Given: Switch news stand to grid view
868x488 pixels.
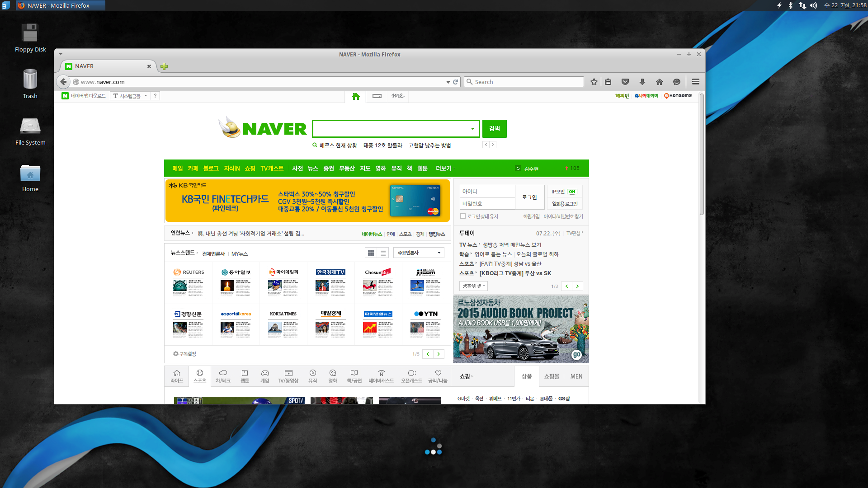Looking at the screenshot, I should click(x=371, y=253).
